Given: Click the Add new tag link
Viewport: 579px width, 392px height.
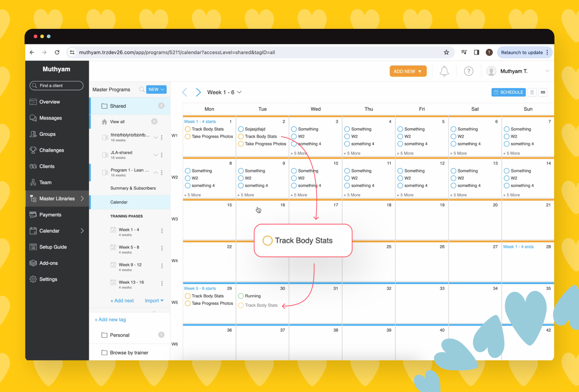Looking at the screenshot, I should tap(110, 320).
